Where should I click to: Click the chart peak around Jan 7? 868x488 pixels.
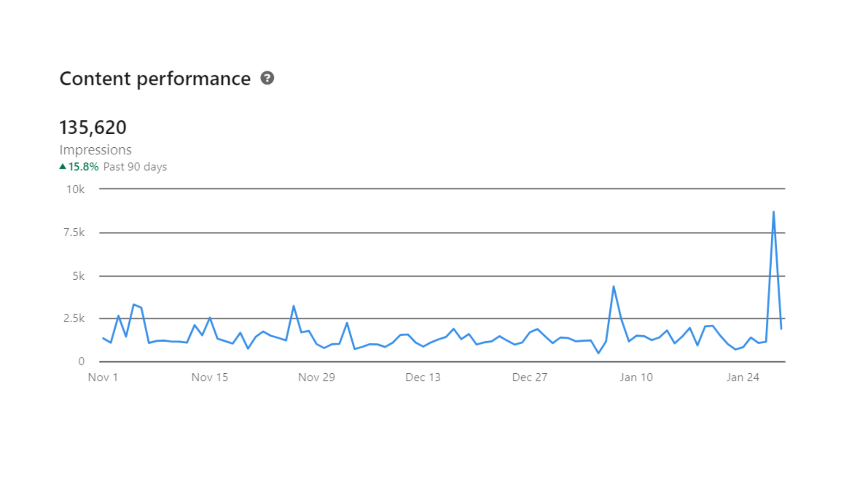coord(613,286)
